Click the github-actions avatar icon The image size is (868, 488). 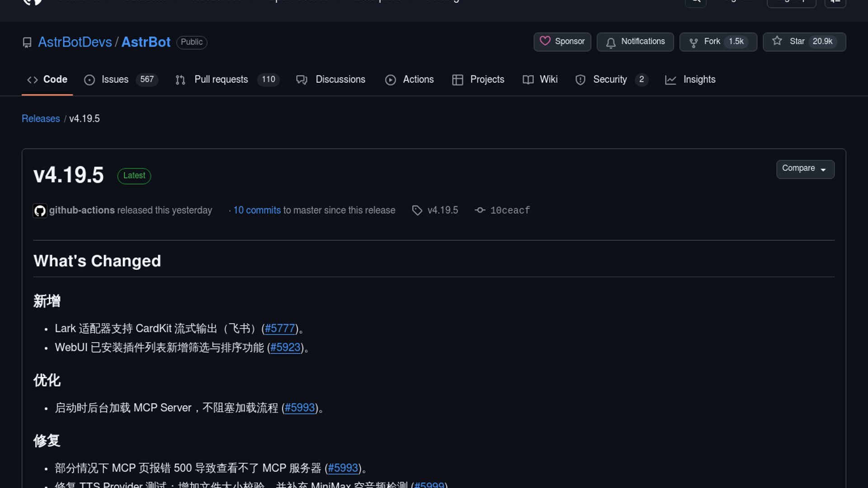tap(40, 211)
